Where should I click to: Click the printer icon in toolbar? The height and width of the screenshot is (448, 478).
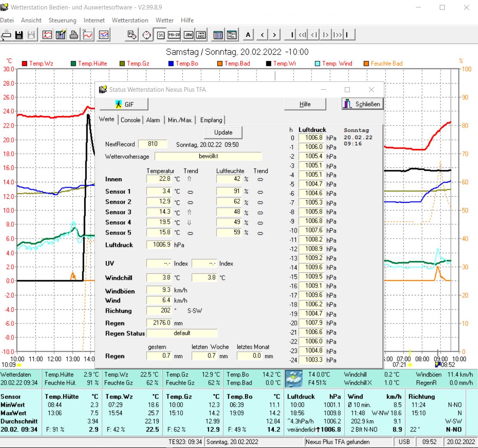click(x=74, y=35)
